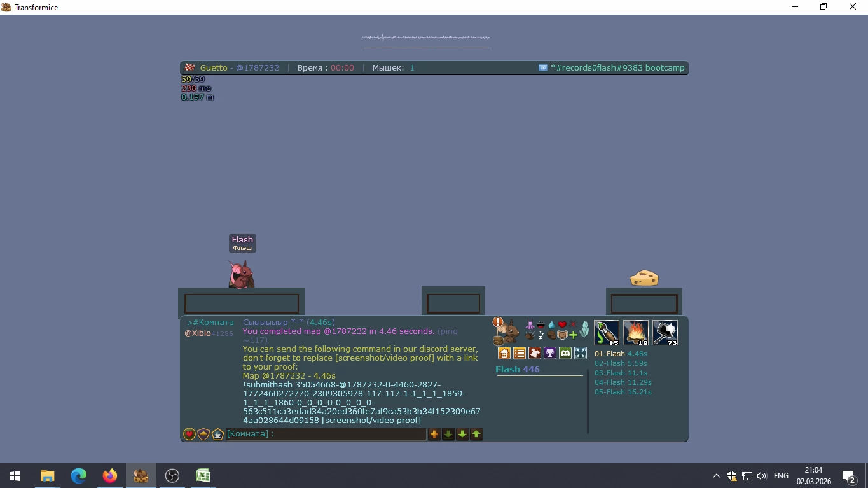The image size is (868, 488).
Task: Pick the laughing mouth emote
Action: pos(541,324)
